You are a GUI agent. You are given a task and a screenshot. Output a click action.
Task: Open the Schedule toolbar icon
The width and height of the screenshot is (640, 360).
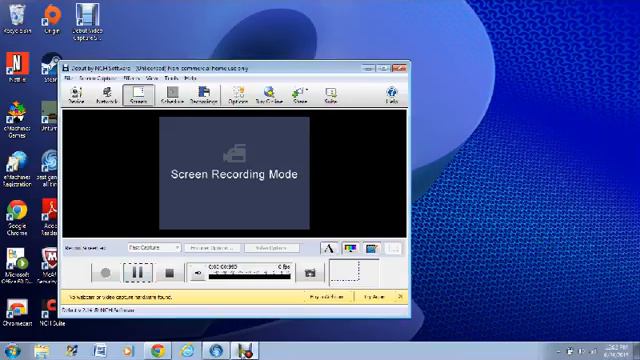coord(172,95)
